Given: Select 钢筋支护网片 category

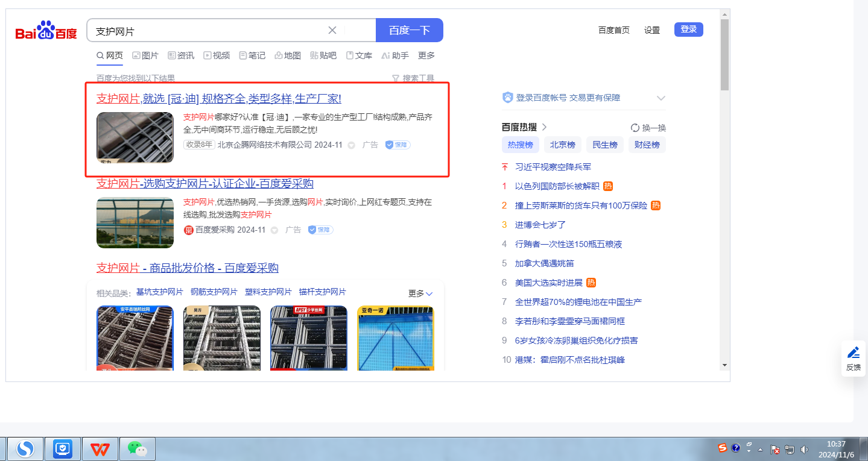Looking at the screenshot, I should [214, 292].
